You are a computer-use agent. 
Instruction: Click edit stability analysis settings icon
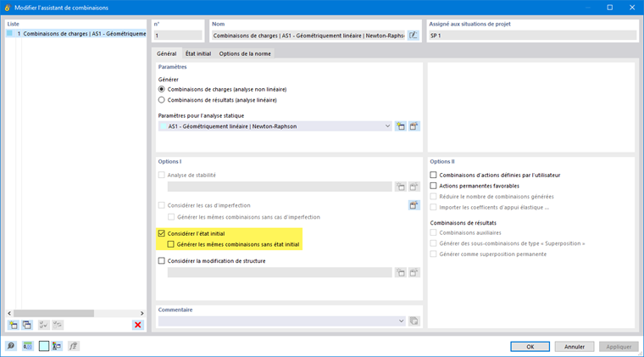tap(414, 187)
